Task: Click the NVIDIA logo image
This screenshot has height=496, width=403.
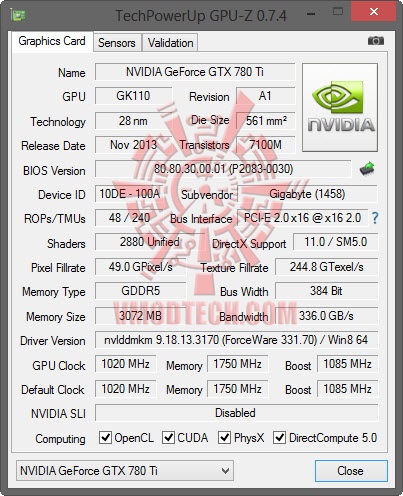Action: point(340,107)
